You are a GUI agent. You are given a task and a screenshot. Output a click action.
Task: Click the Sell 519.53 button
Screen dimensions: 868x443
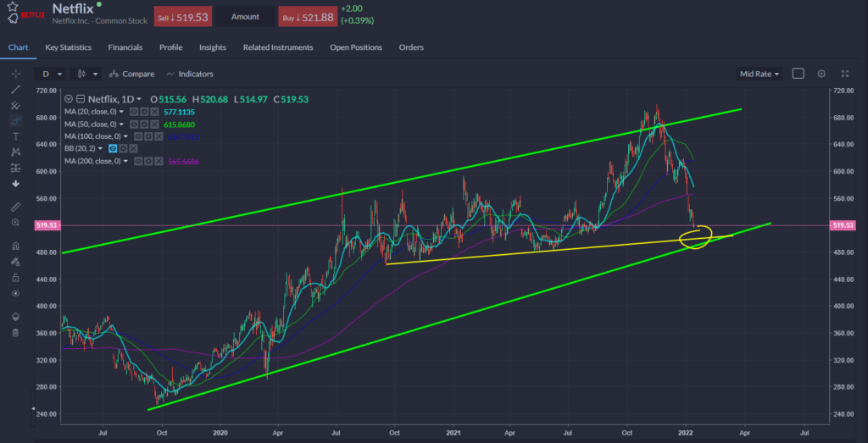(181, 17)
